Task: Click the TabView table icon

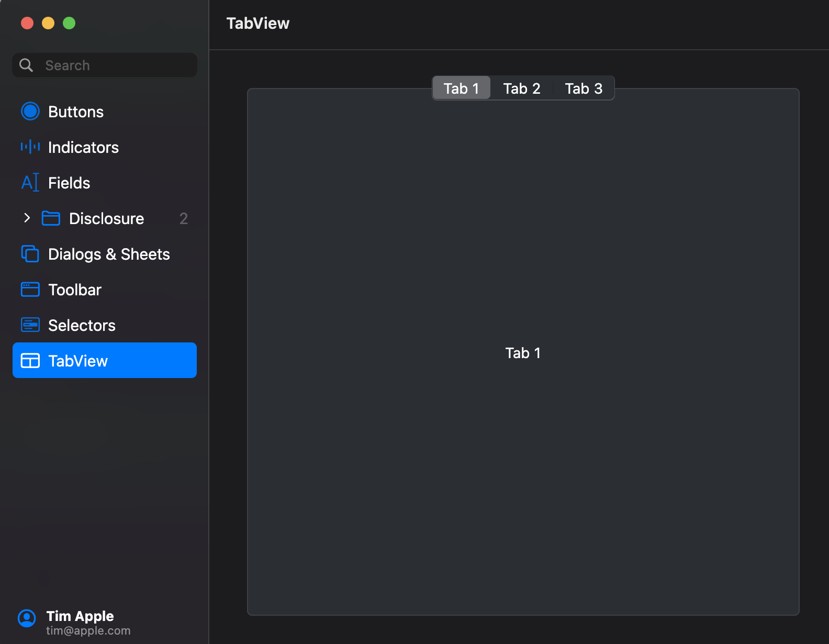Action: point(30,360)
